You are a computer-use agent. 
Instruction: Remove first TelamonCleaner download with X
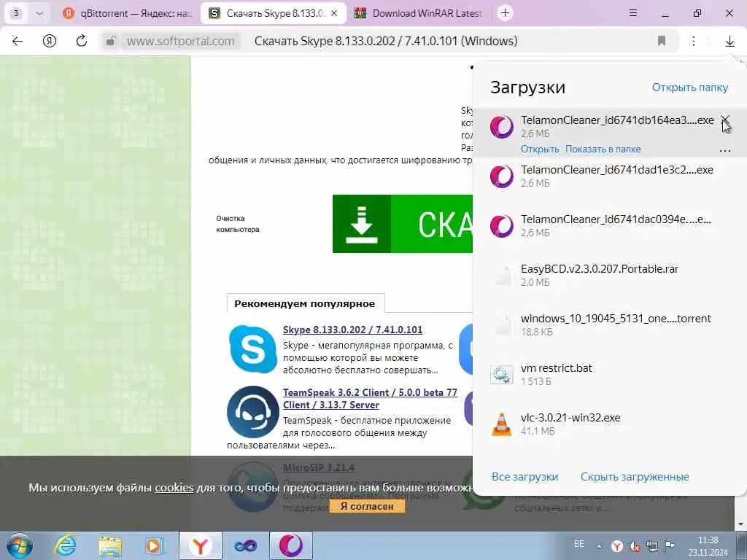click(724, 120)
